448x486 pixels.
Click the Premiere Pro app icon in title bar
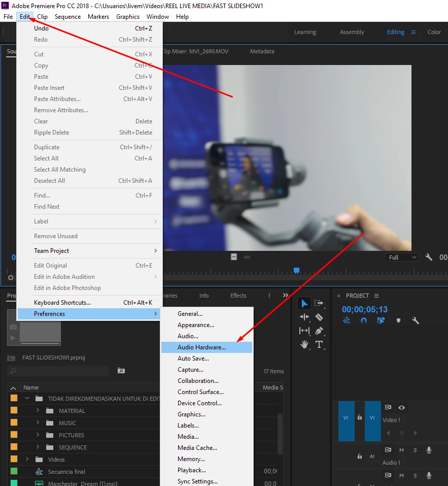tap(5, 6)
